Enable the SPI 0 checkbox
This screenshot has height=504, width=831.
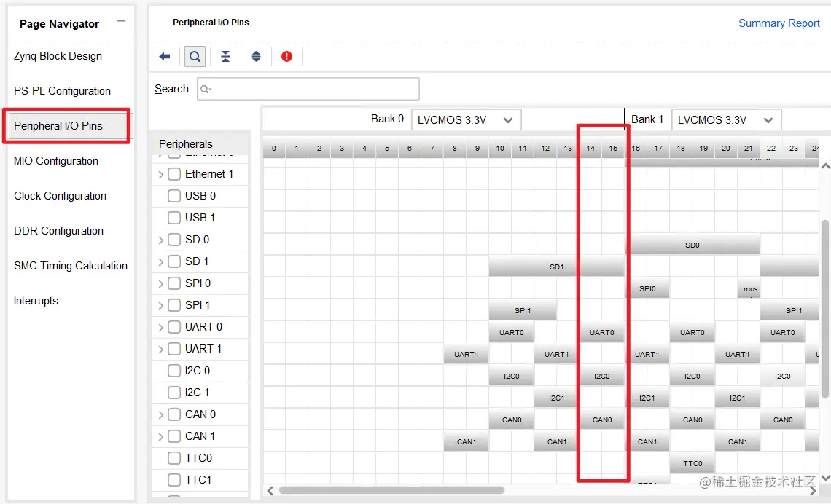174,283
